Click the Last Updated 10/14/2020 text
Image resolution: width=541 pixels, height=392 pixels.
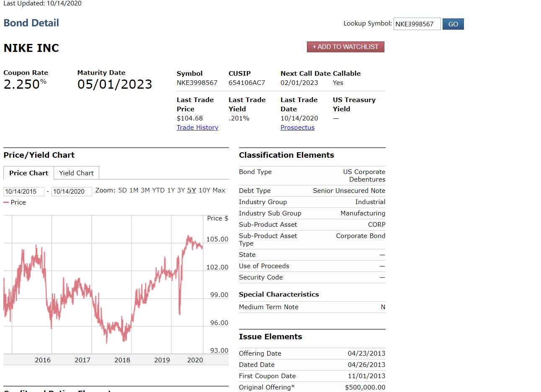pyautogui.click(x=42, y=3)
